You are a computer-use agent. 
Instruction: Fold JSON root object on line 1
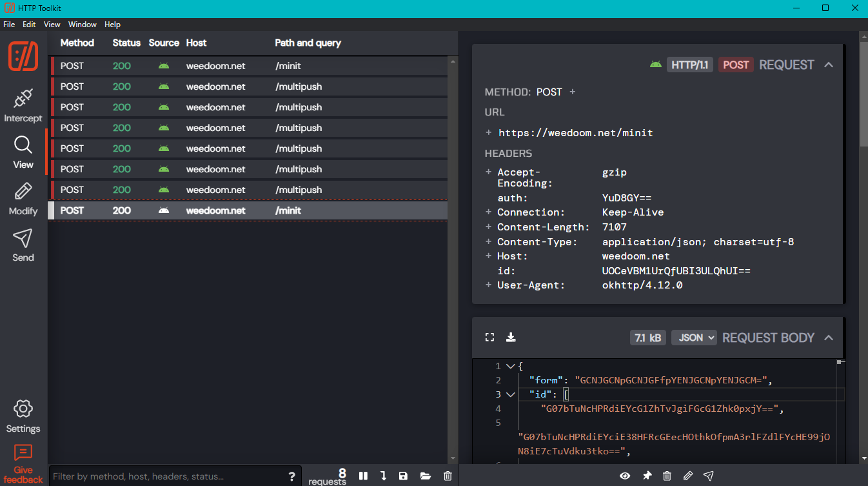tap(511, 366)
